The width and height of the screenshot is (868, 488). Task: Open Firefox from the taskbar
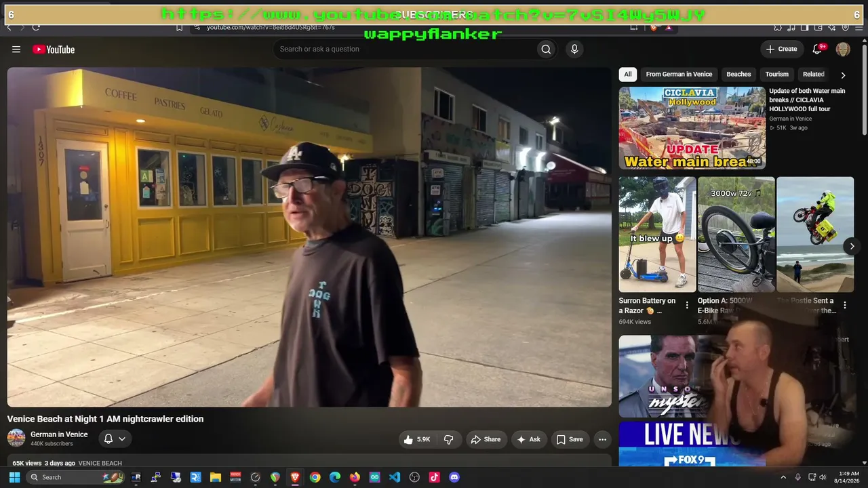click(355, 477)
